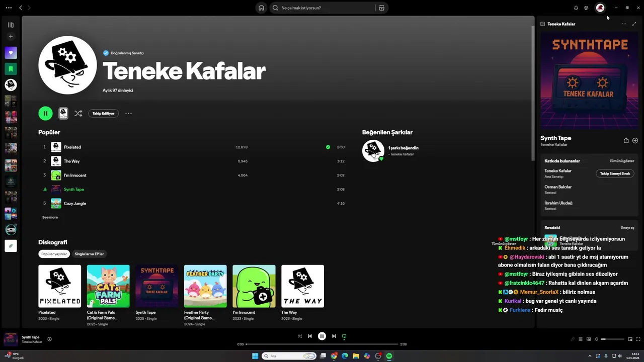Navigate back with the left arrow

click(21, 8)
